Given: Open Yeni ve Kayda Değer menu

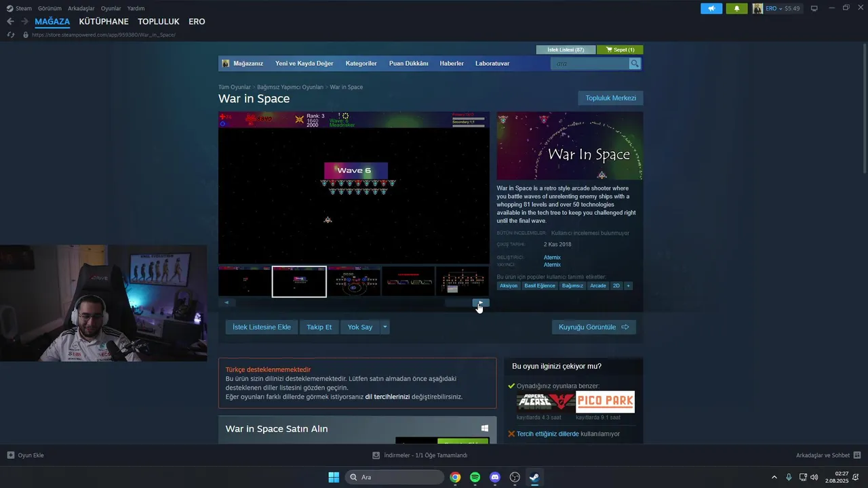Looking at the screenshot, I should (304, 63).
